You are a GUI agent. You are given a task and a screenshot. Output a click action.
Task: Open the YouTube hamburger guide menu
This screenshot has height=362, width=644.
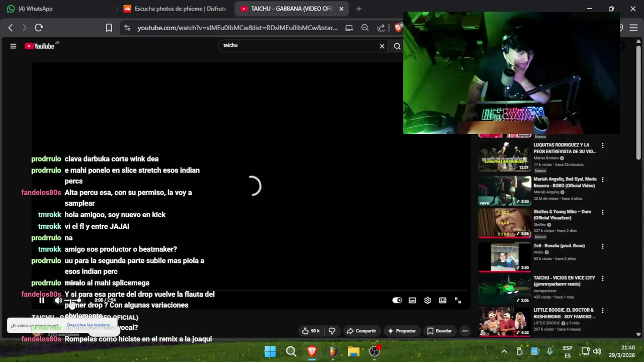point(13,46)
